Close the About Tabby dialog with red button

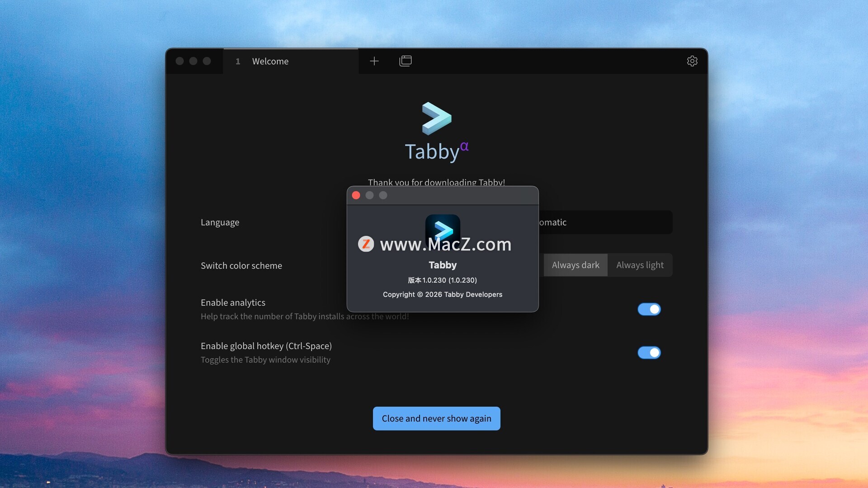[x=356, y=195]
